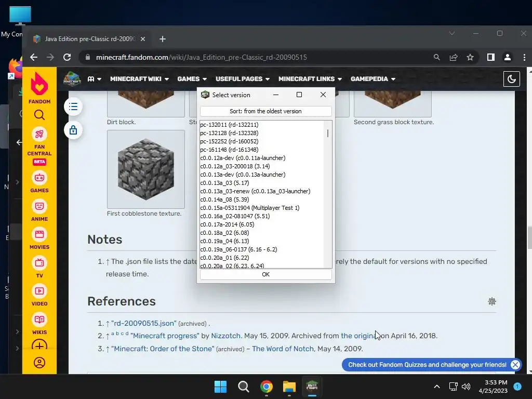This screenshot has width=532, height=399.
Task: Click the start-a-wiki plus icon in sidebar
Action: [x=39, y=345]
